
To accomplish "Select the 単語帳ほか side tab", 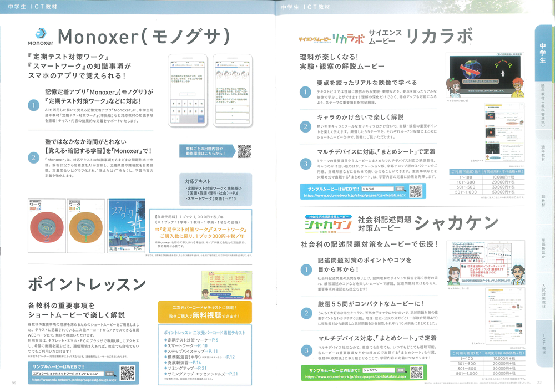I will point(543,248).
